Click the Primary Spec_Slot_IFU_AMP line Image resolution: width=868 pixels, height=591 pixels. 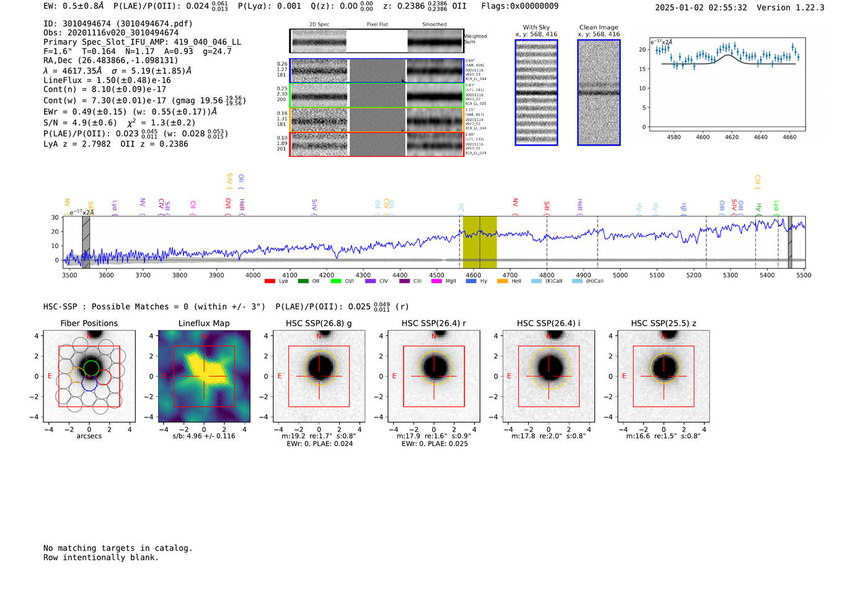[x=142, y=42]
